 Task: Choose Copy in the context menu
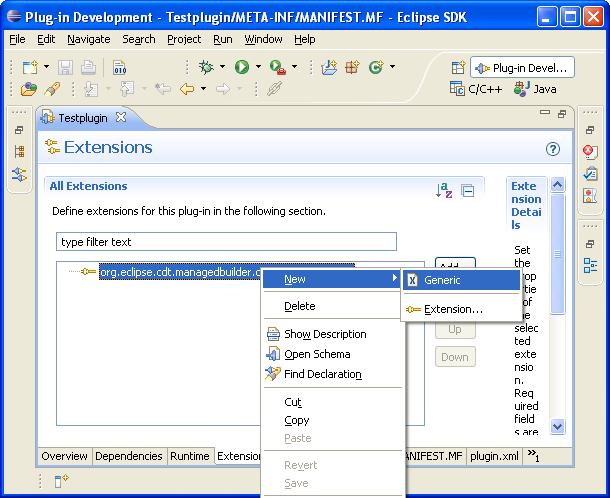(x=331, y=420)
